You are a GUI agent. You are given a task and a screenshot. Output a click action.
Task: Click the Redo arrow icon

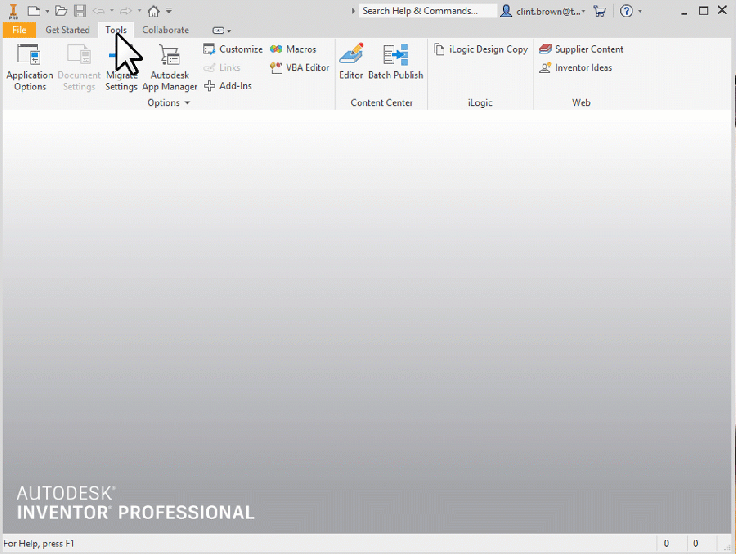pos(126,10)
